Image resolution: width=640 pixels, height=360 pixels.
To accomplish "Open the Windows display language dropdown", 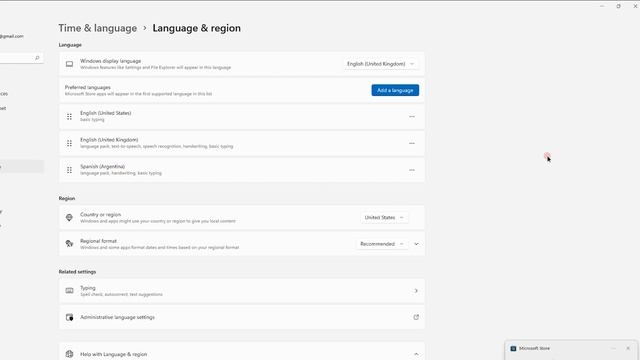I will click(381, 64).
